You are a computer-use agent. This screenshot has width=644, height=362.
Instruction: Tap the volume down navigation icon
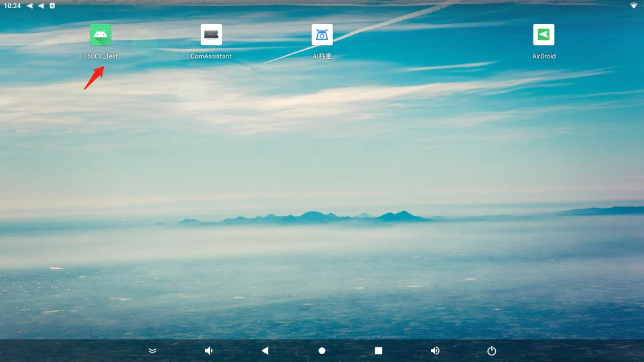tap(208, 351)
